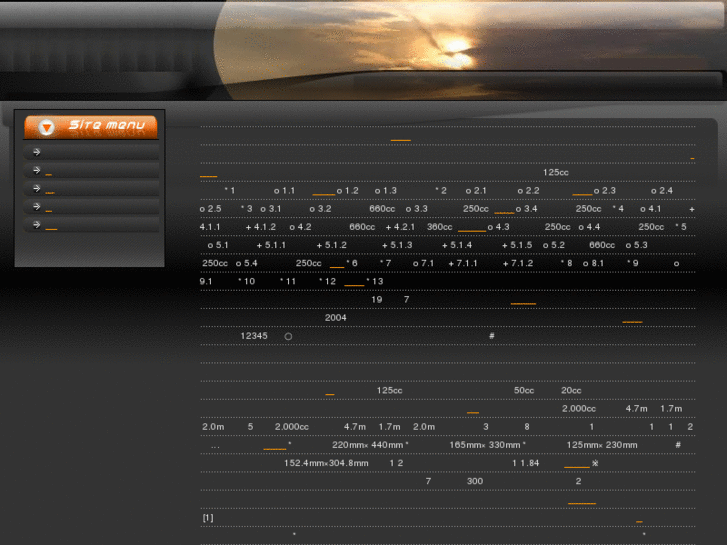The width and height of the screenshot is (727, 545).
Task: Go to contents entry "o 5.3"
Action: (x=637, y=245)
